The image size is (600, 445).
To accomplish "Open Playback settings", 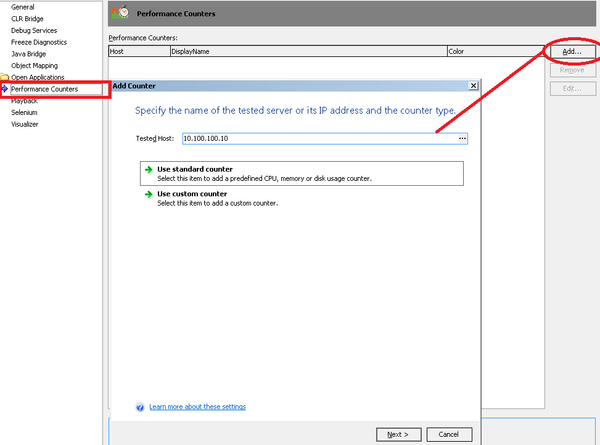I will (24, 101).
